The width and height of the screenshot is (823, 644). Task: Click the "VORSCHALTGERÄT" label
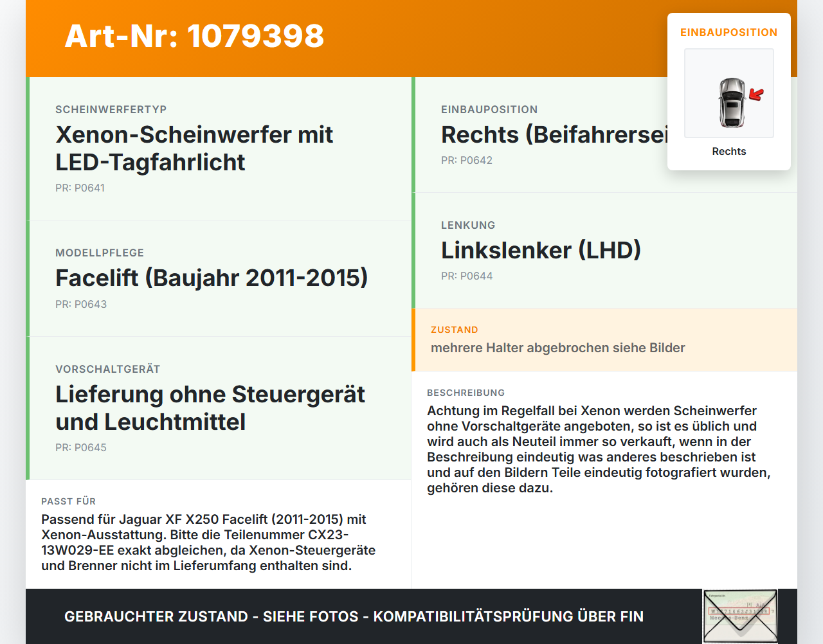coord(108,369)
